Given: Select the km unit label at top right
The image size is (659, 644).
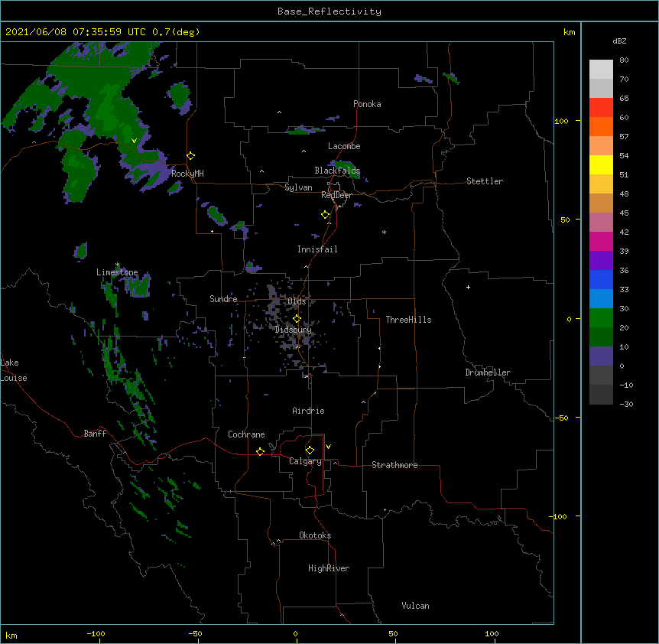Looking at the screenshot, I should click(569, 32).
